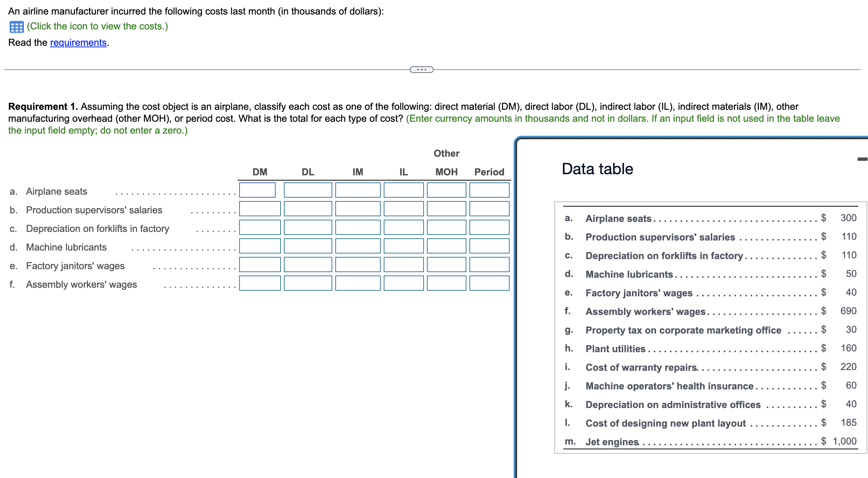Click the Period column header
Viewport: 868px width, 478px height.
click(489, 172)
